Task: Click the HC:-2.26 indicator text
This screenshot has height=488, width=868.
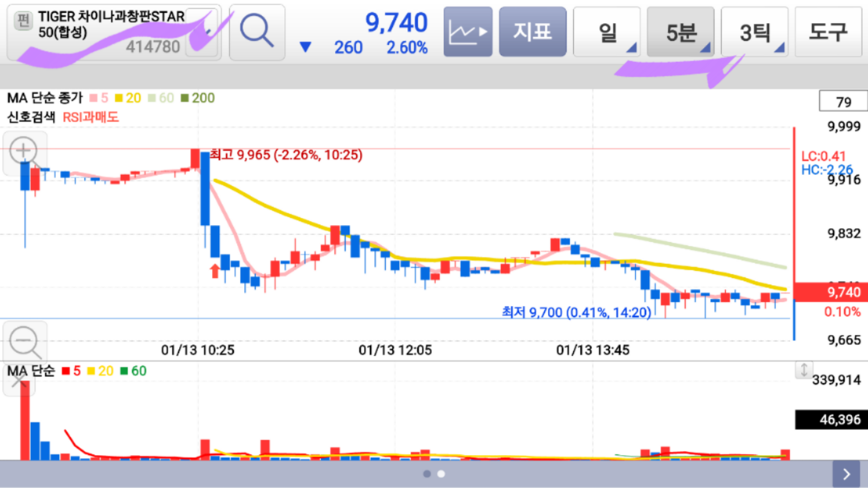Action: (x=827, y=170)
